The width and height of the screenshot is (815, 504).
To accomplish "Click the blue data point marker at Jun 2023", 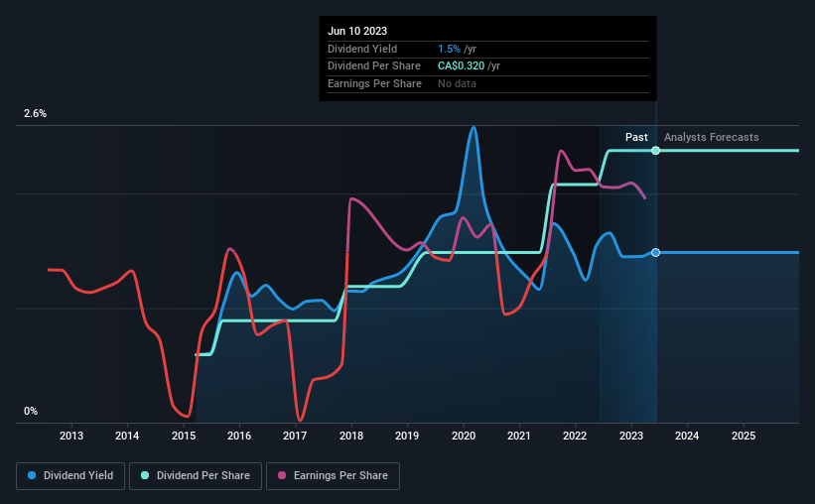I will tap(656, 253).
